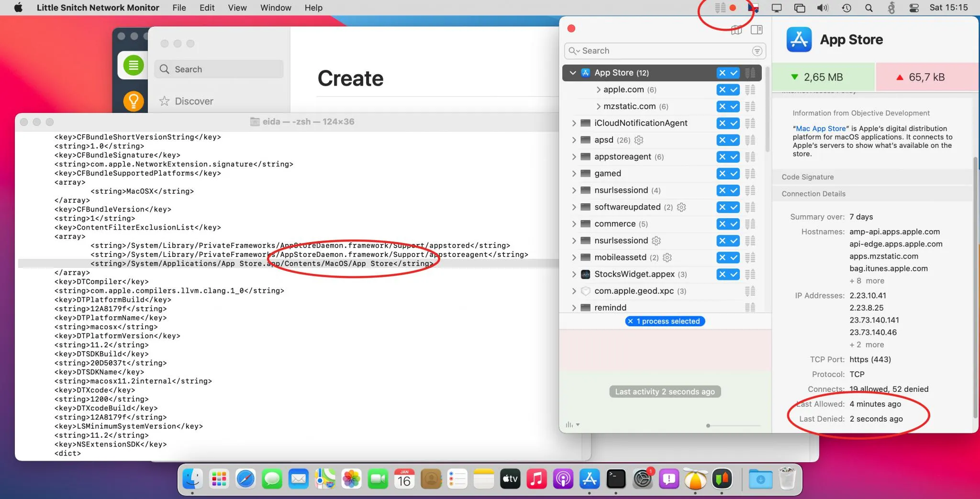The width and height of the screenshot is (980, 499).
Task: Launch Safari from the Dock
Action: point(245,478)
